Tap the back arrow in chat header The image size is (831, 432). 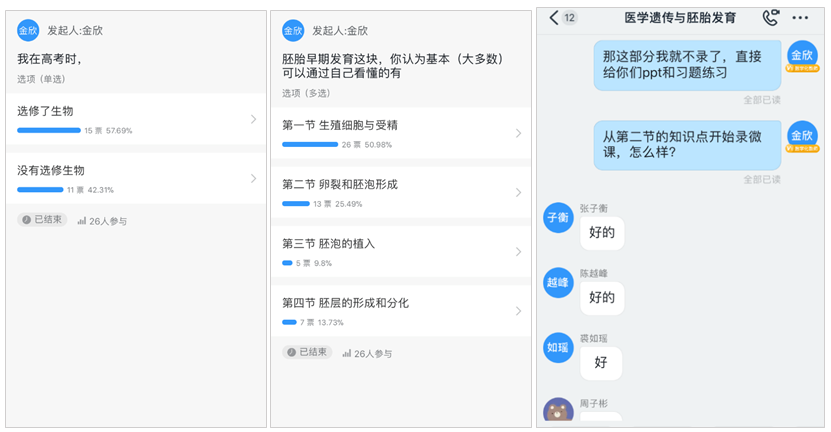(554, 17)
